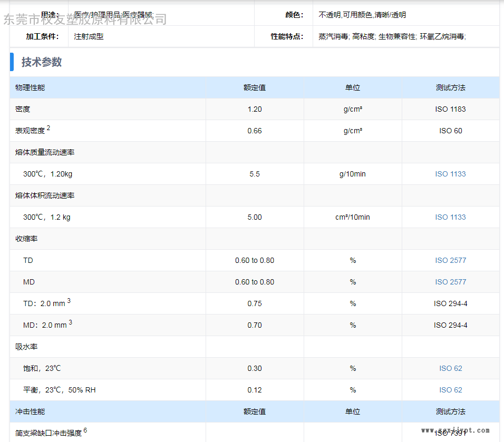The height and width of the screenshot is (442, 504).
Task: Select the 物理性能 table header
Action: coord(30,87)
